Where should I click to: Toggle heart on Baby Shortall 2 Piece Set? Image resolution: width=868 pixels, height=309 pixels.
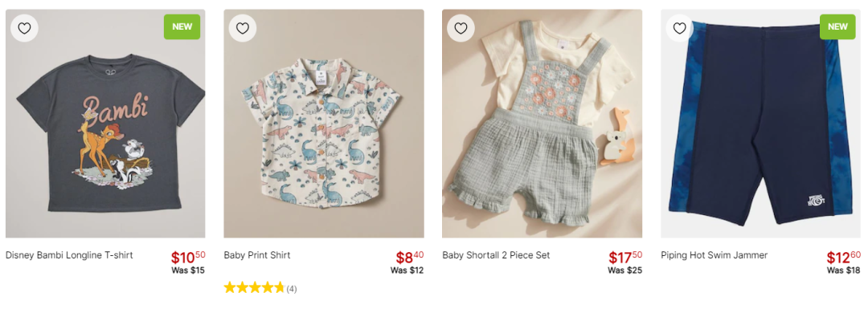[x=461, y=28]
